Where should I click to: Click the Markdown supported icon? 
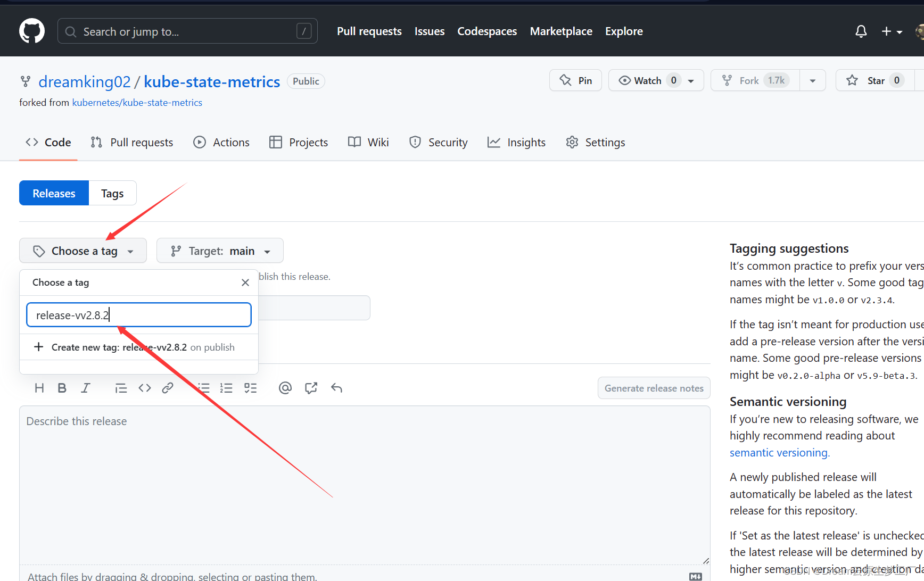point(696,576)
